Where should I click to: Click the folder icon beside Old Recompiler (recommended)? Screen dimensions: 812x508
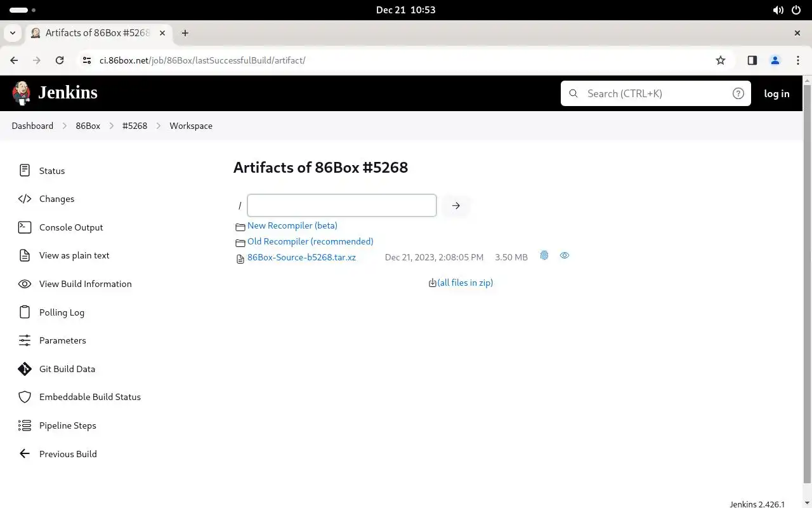[240, 243]
